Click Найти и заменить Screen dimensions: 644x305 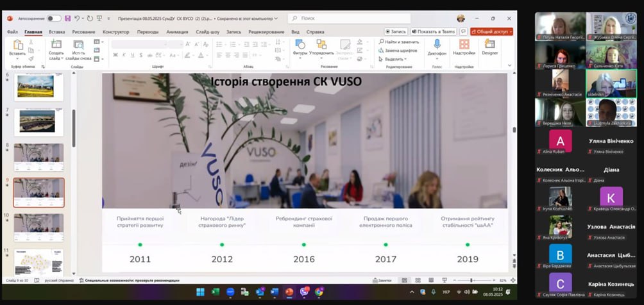click(399, 42)
